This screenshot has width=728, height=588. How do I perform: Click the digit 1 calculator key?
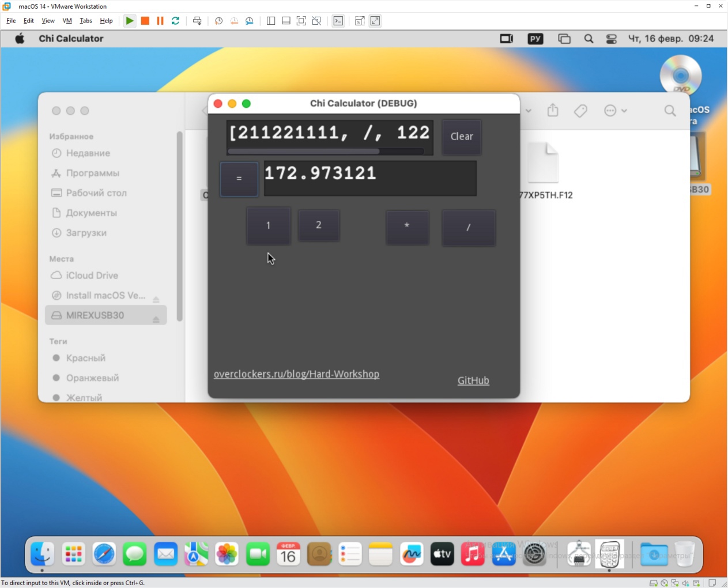(x=268, y=225)
